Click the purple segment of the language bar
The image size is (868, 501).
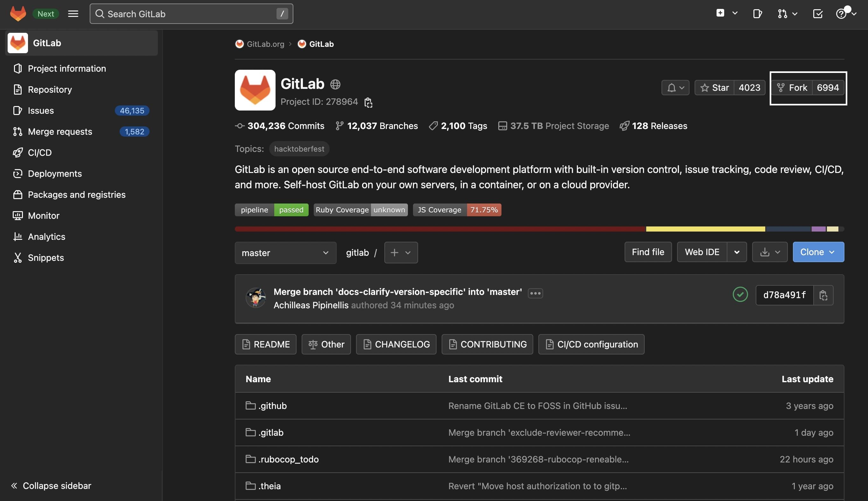(818, 229)
